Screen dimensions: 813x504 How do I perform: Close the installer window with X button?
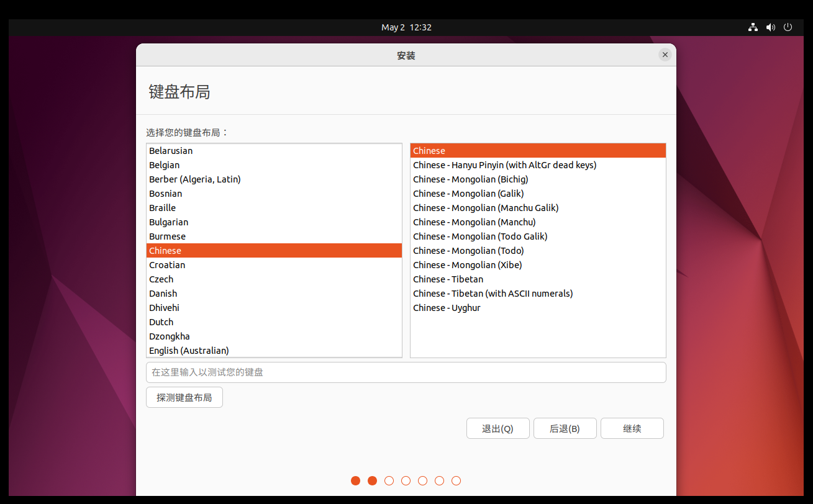click(x=665, y=55)
